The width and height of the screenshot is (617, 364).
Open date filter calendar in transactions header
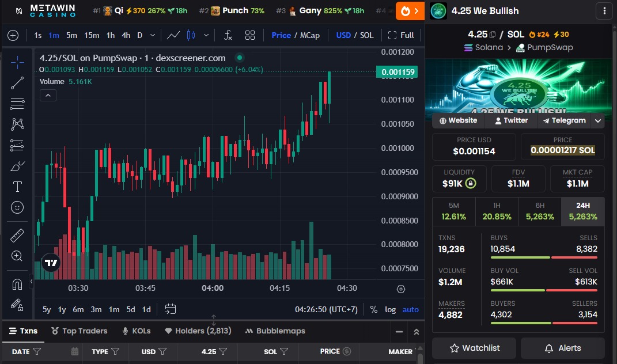[x=75, y=351]
